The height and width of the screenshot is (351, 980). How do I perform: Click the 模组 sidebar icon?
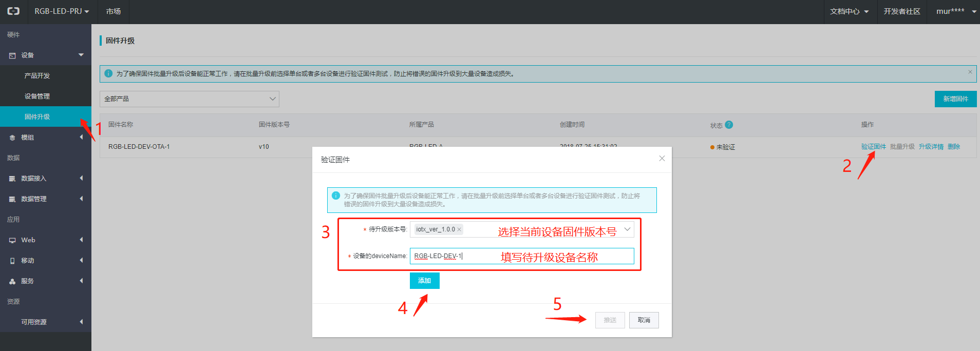click(12, 138)
